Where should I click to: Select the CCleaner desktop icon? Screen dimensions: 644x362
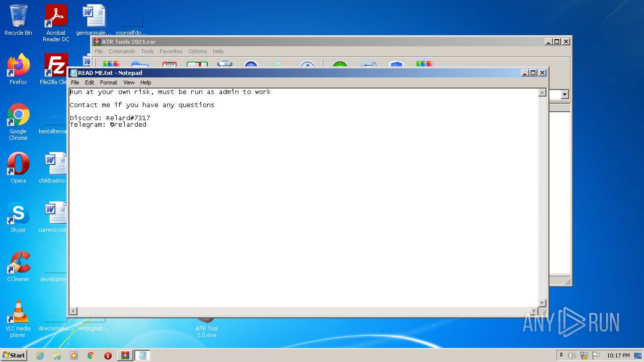point(18,266)
